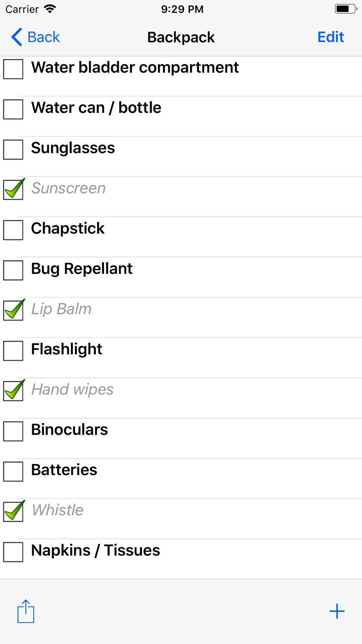Check the Water bladder compartment box
Viewport: 362px width, 644px height.
(13, 69)
